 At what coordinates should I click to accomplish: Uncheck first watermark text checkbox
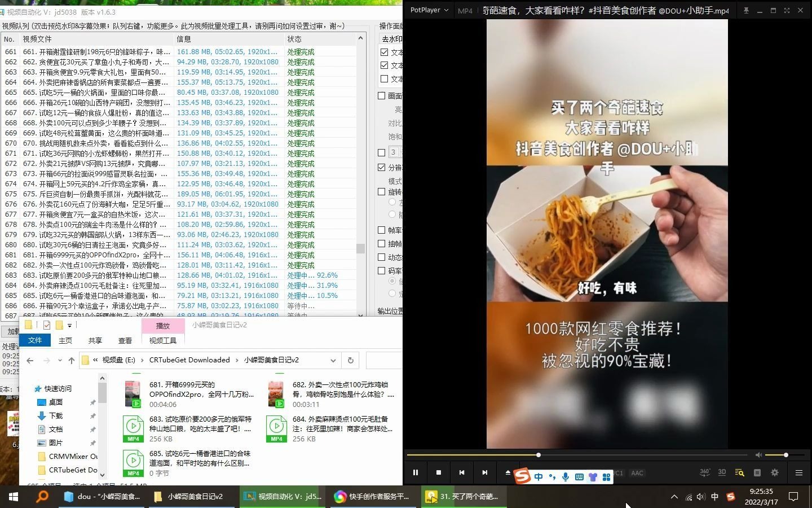pyautogui.click(x=384, y=52)
